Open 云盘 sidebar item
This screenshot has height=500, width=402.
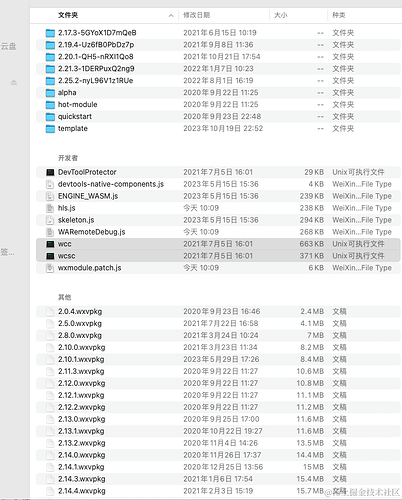tap(8, 46)
